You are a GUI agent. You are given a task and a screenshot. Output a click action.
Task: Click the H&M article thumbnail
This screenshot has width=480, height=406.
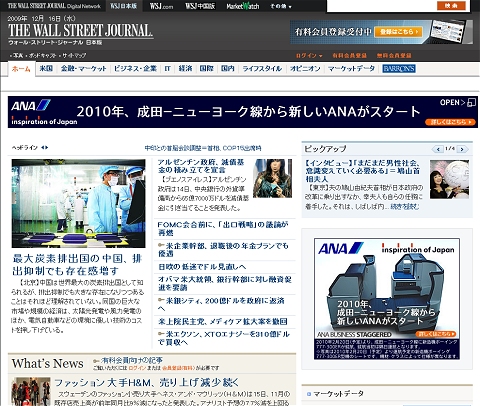pyautogui.click(x=31, y=391)
